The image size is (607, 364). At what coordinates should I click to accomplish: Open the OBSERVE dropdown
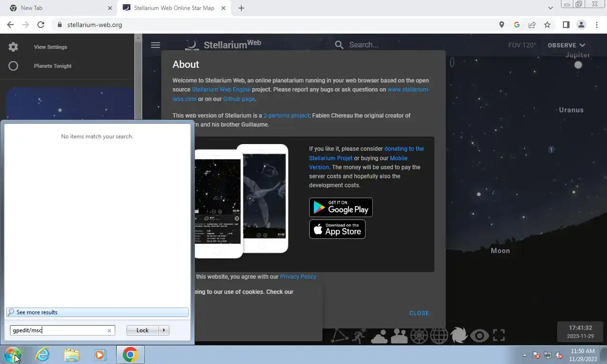(566, 45)
